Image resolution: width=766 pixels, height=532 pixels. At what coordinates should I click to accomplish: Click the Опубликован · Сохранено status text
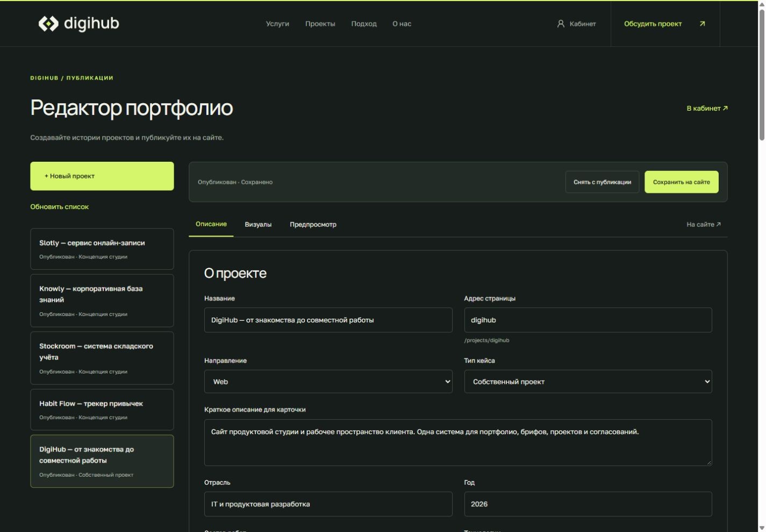235,182
